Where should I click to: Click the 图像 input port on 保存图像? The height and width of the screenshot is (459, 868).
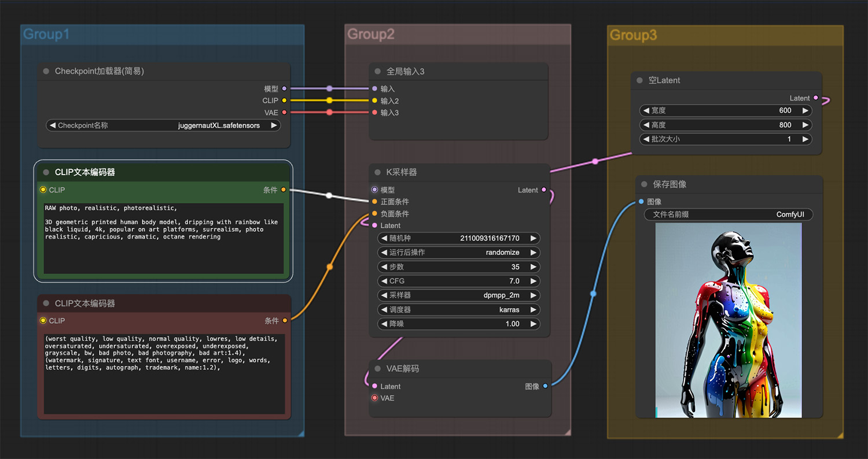point(641,202)
